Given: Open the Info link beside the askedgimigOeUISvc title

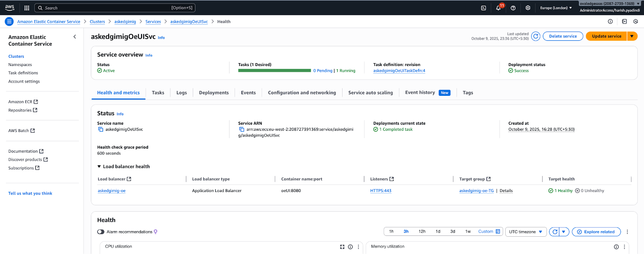Looking at the screenshot, I should point(161,38).
